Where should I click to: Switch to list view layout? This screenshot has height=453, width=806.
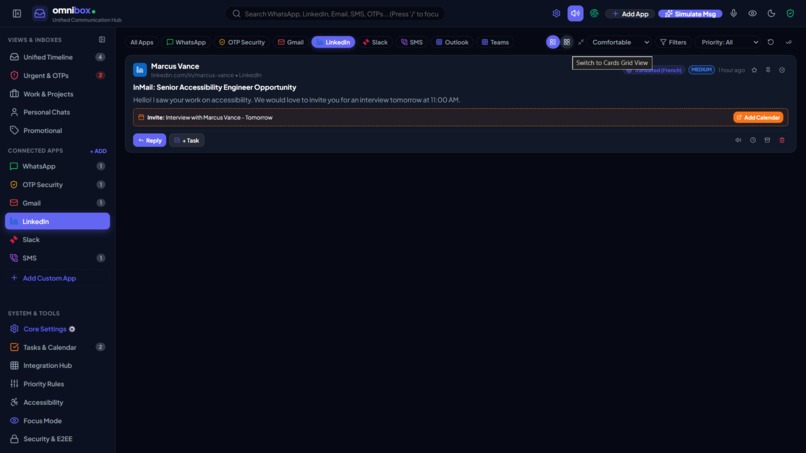[x=553, y=42]
